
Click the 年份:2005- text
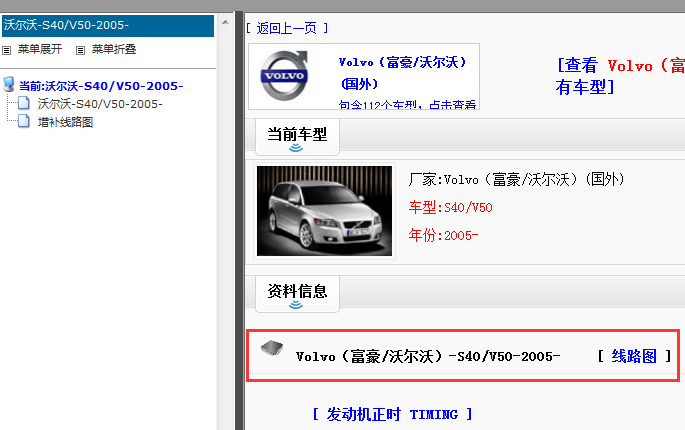(443, 235)
